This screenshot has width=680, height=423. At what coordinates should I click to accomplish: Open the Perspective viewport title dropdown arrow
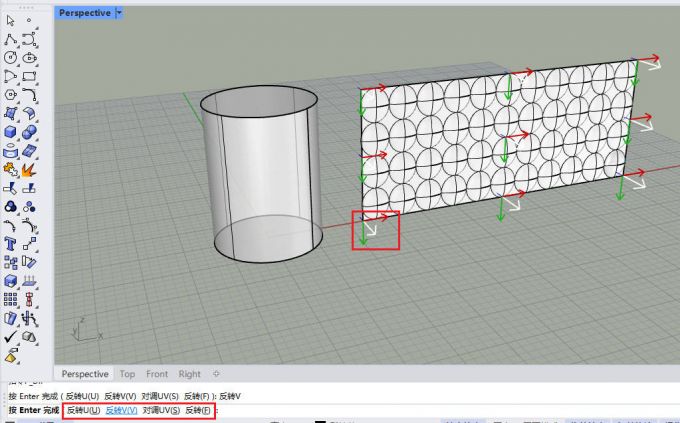point(119,13)
